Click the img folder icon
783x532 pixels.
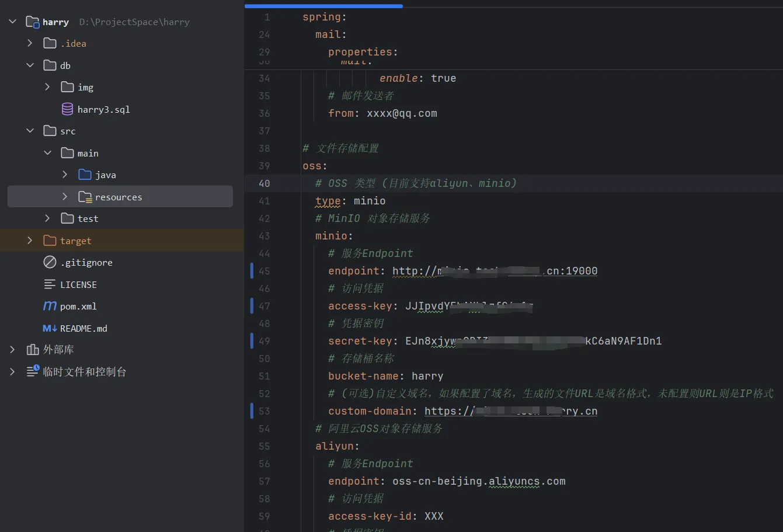coord(67,87)
